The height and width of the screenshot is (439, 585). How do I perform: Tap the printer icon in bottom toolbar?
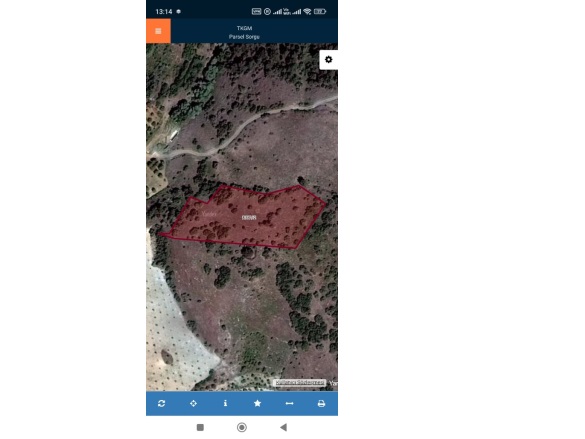[321, 404]
